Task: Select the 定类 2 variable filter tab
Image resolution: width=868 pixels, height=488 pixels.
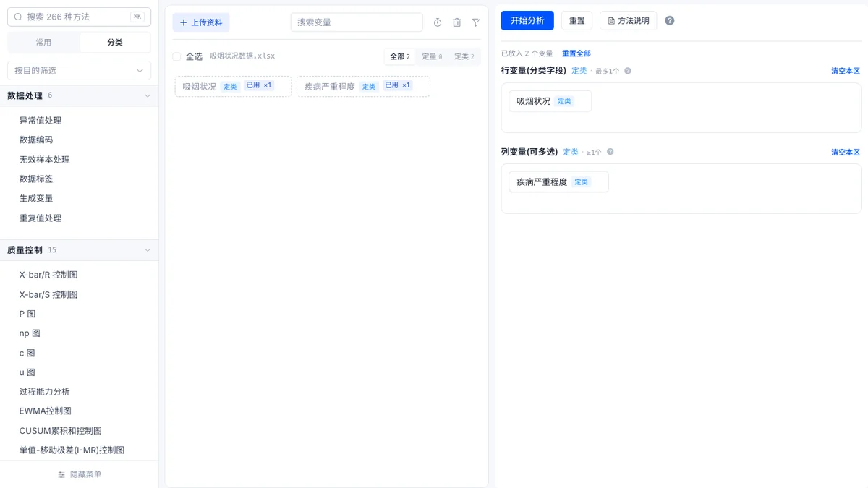Action: point(464,56)
